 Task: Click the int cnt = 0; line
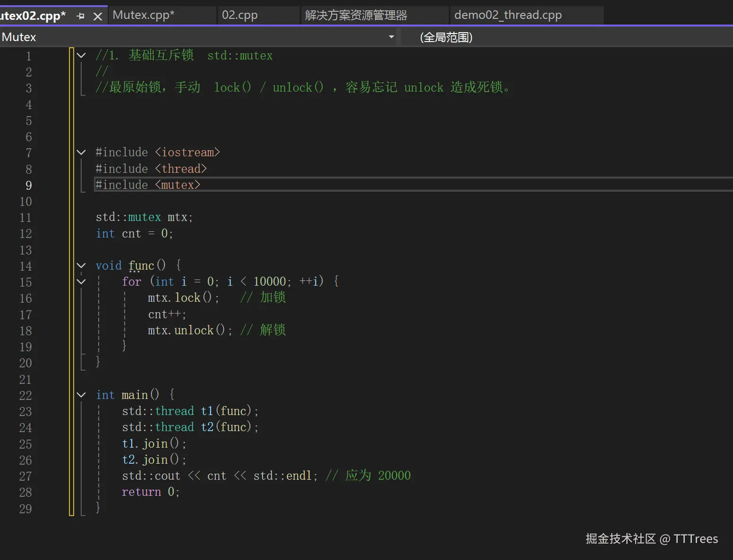pos(135,233)
